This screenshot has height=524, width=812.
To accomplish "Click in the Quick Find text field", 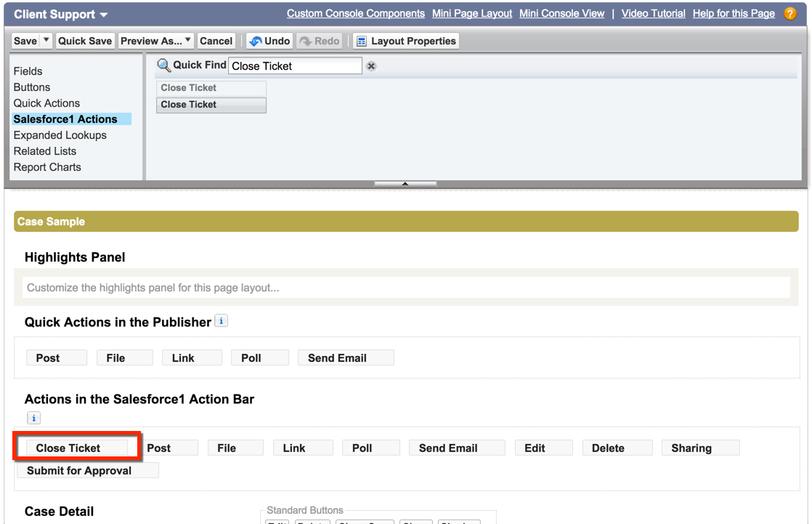I will tap(294, 66).
